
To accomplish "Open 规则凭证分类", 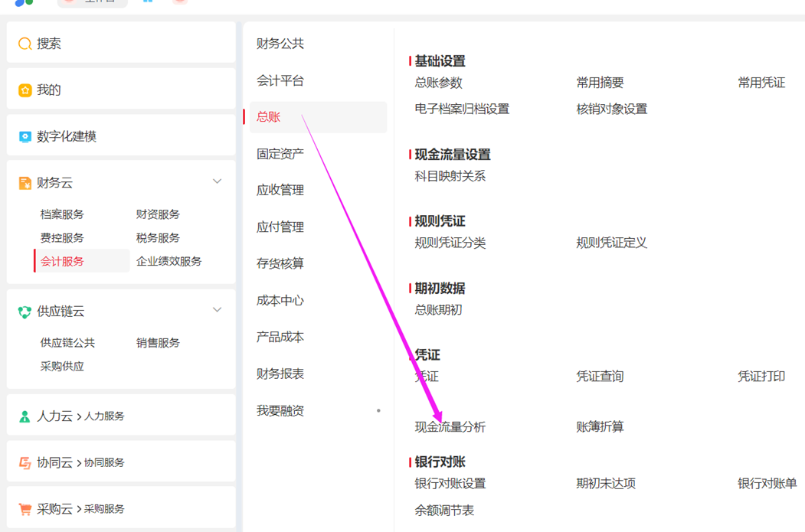I will 450,243.
